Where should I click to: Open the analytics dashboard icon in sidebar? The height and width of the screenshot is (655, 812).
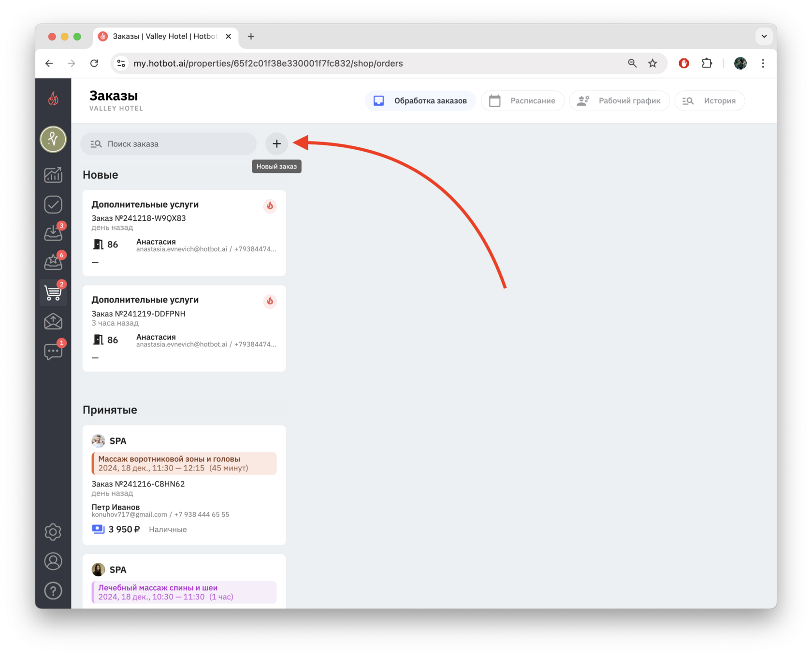pyautogui.click(x=53, y=175)
